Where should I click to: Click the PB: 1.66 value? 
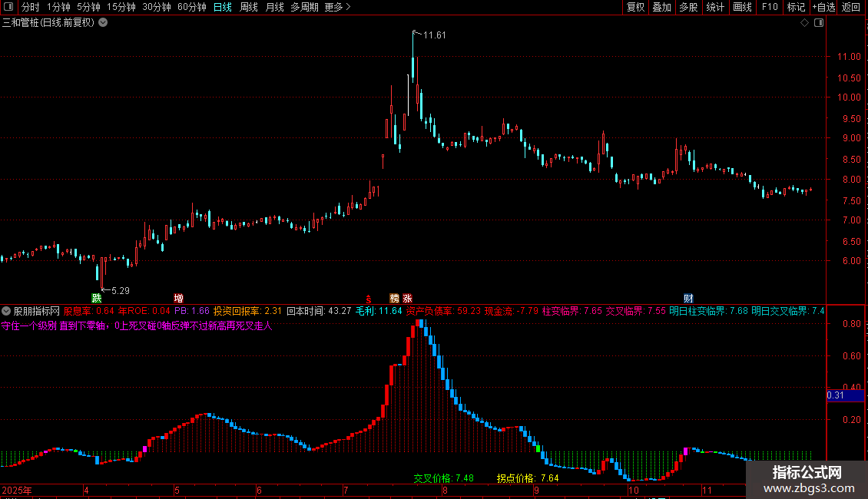tap(191, 311)
